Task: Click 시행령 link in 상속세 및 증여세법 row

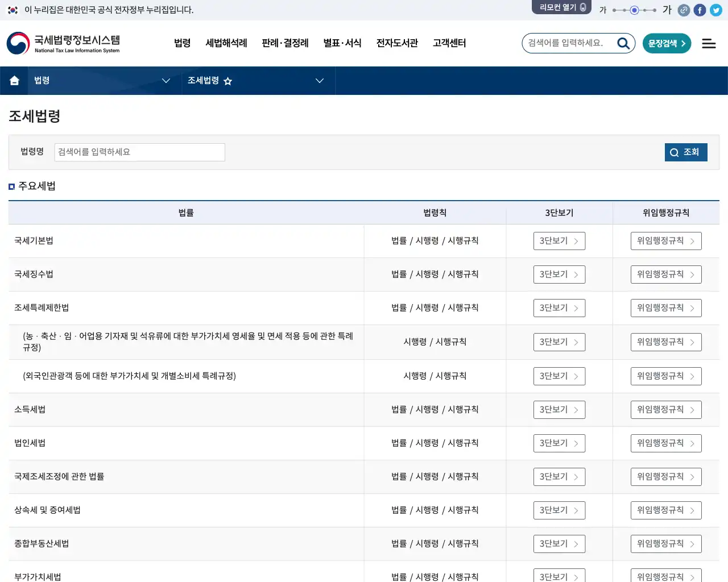Action: tap(427, 510)
